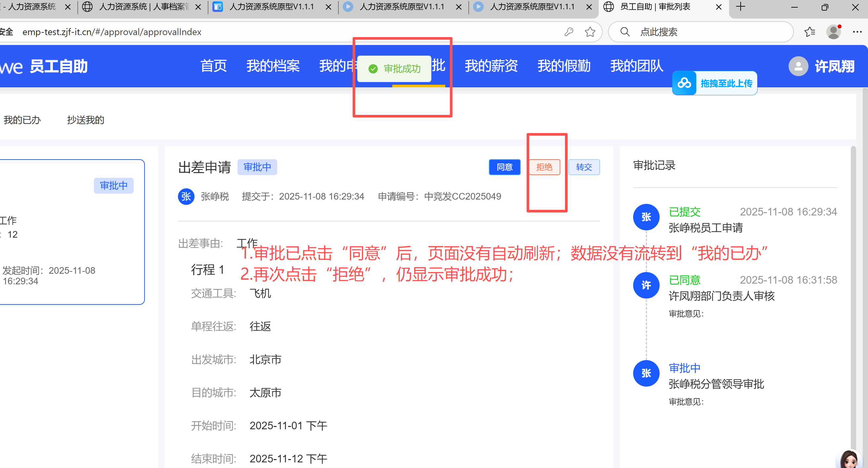Image resolution: width=868 pixels, height=468 pixels.
Task: Switch to 抄送我的 tab
Action: pyautogui.click(x=86, y=120)
